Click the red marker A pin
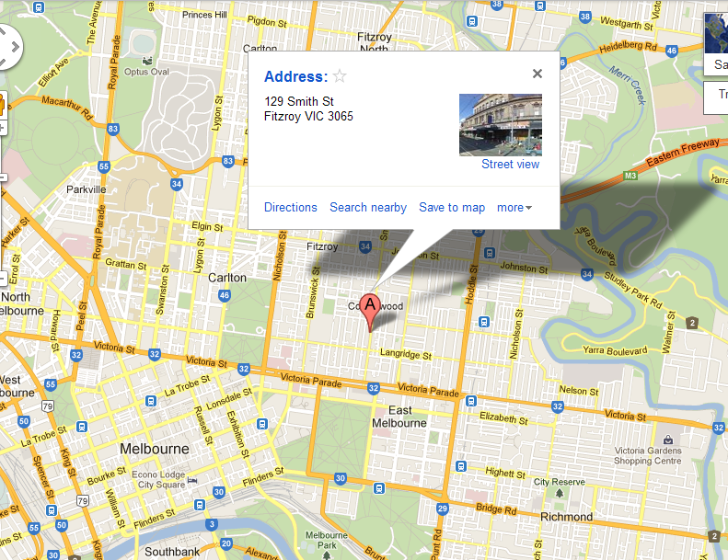Image resolution: width=728 pixels, height=560 pixels. coord(370,313)
